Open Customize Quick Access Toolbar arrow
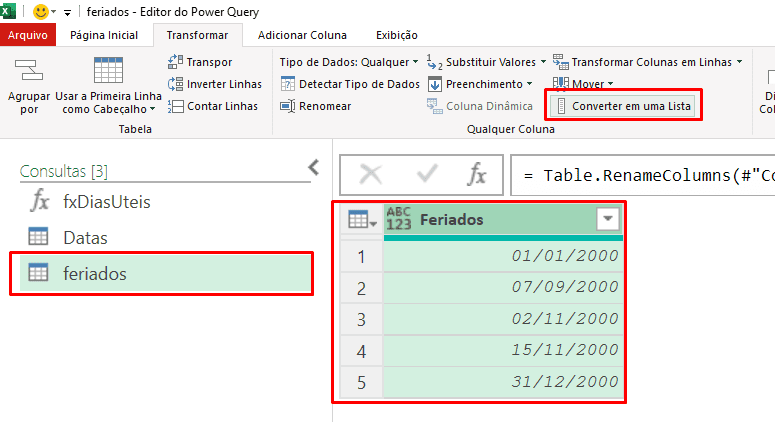Viewport: 775px width, 422px height. click(68, 12)
